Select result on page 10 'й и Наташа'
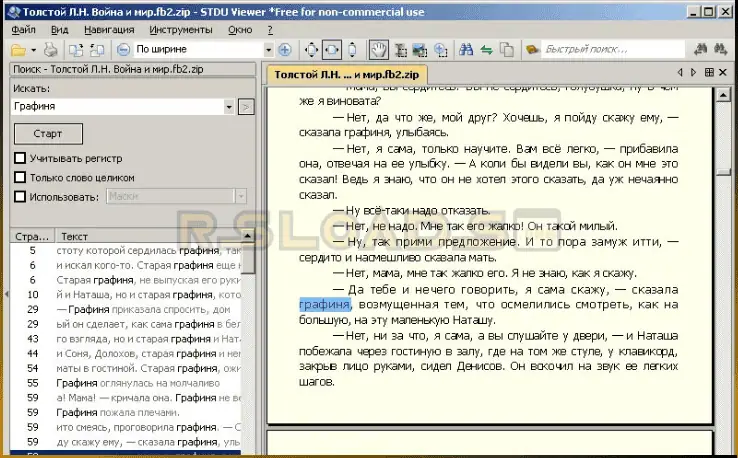This screenshot has height=458, width=738. click(125, 295)
